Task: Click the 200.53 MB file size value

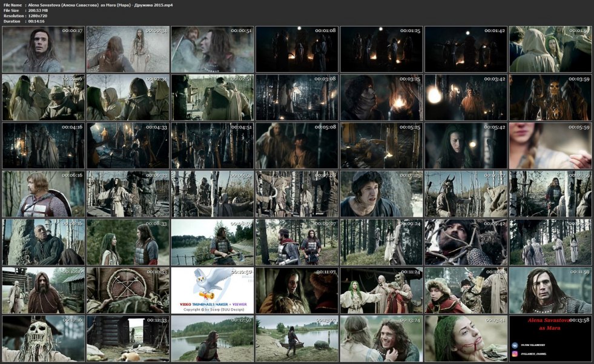Action: click(x=38, y=10)
